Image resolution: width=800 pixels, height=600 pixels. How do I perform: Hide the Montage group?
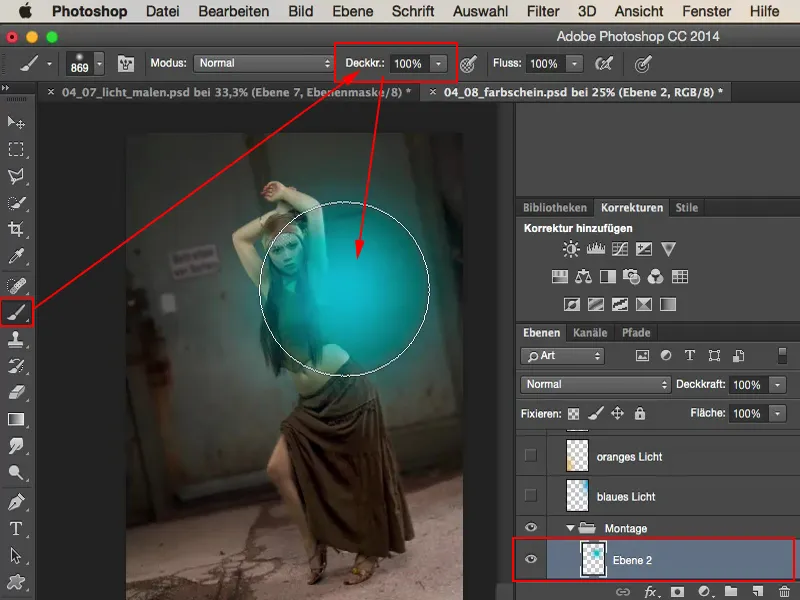point(531,527)
